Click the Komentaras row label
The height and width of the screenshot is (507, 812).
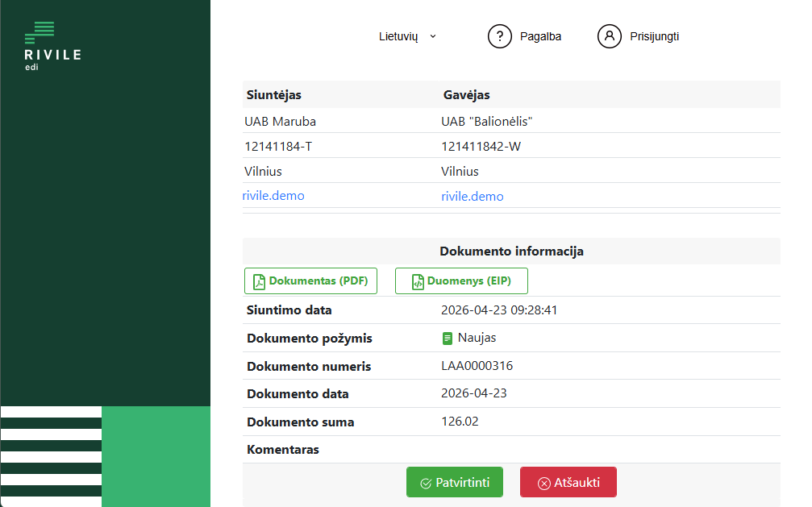(x=283, y=450)
